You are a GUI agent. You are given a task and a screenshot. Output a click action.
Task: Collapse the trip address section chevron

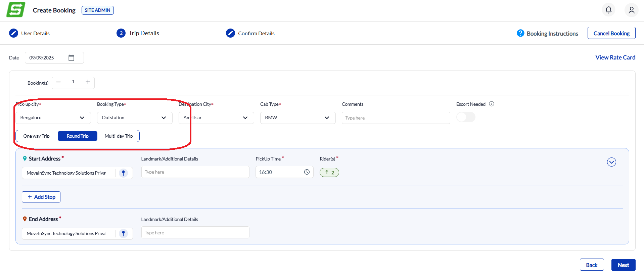(611, 162)
